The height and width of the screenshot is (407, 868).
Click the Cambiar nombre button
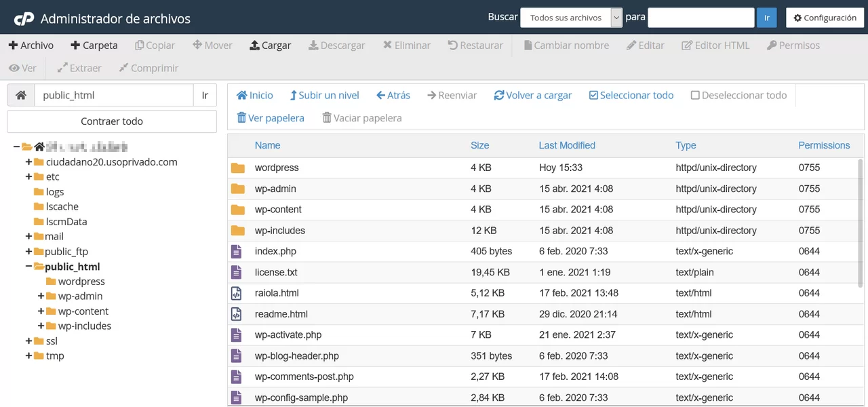click(566, 45)
